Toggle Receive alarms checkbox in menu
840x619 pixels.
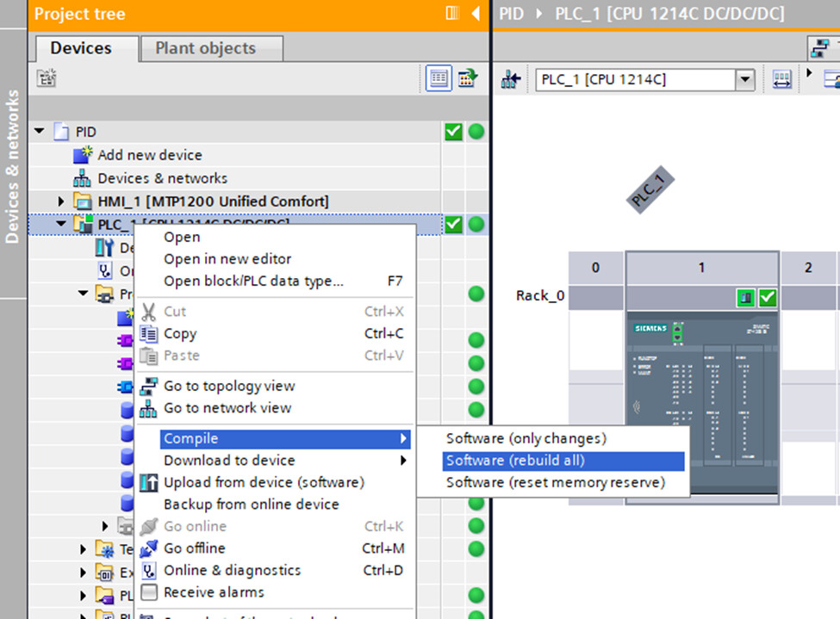(x=149, y=592)
